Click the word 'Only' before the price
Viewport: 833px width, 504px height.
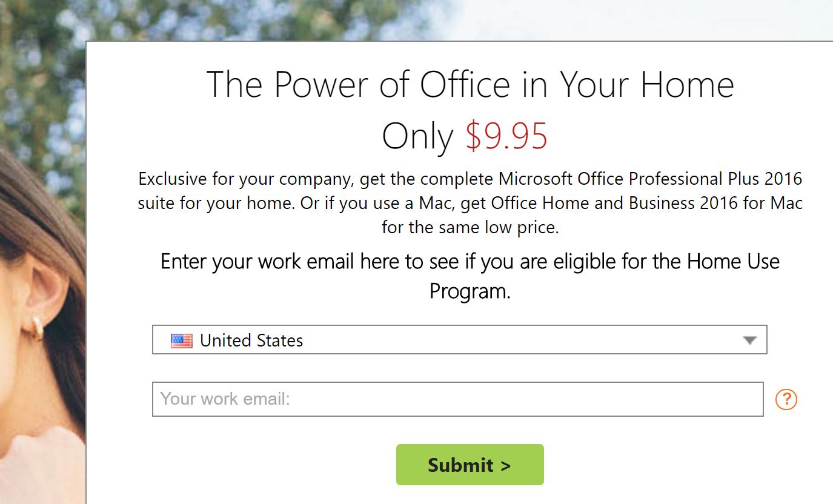pos(417,136)
